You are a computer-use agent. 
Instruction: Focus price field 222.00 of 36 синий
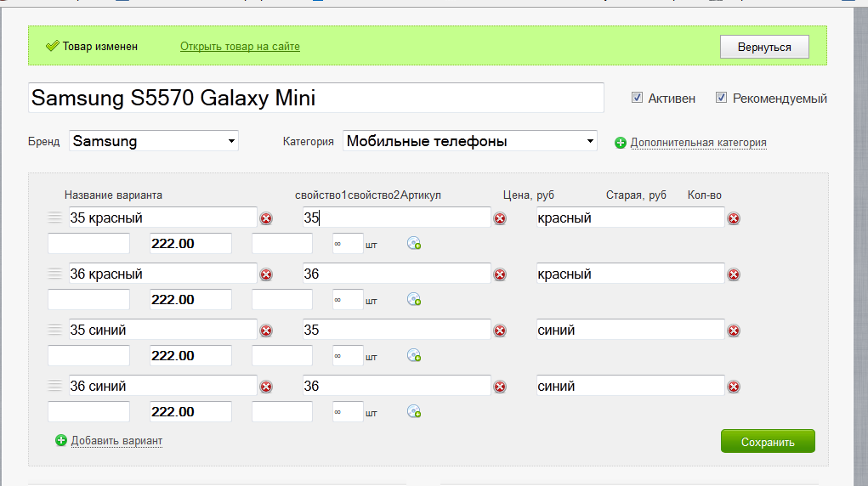(x=191, y=412)
